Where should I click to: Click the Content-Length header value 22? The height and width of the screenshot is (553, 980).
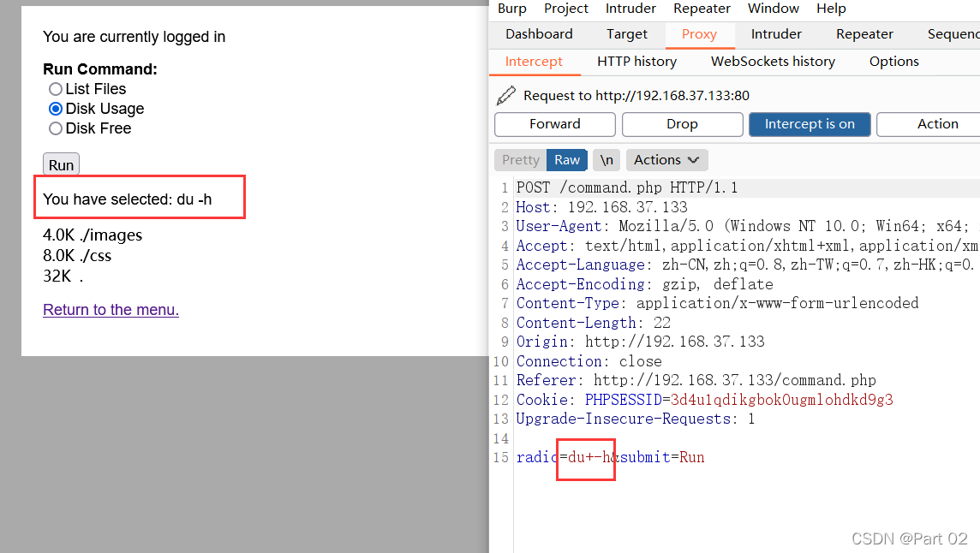click(x=662, y=323)
